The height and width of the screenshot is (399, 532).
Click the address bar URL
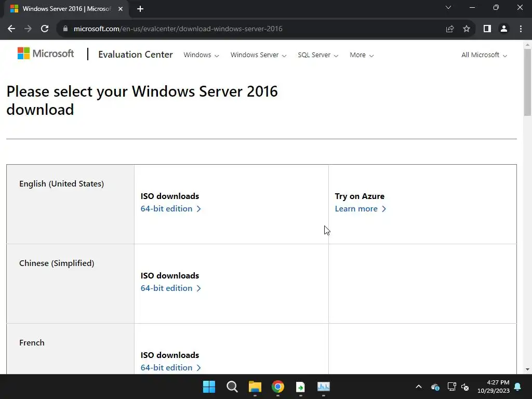click(178, 29)
